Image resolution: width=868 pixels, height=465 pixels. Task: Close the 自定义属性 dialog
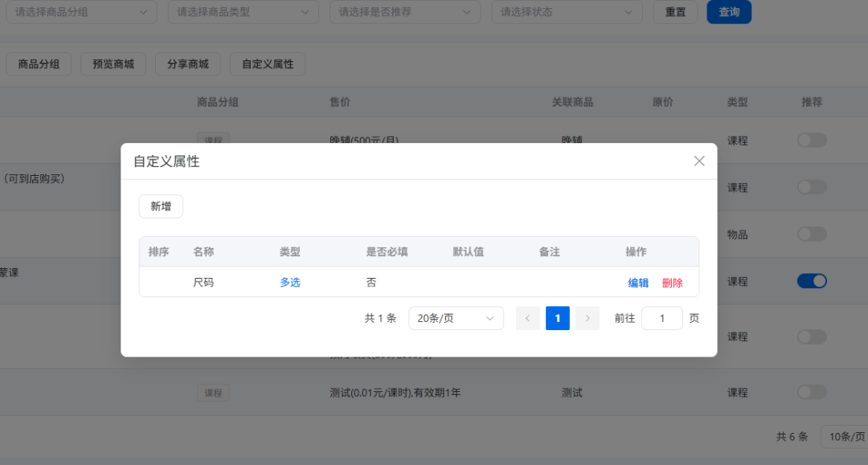pyautogui.click(x=699, y=161)
